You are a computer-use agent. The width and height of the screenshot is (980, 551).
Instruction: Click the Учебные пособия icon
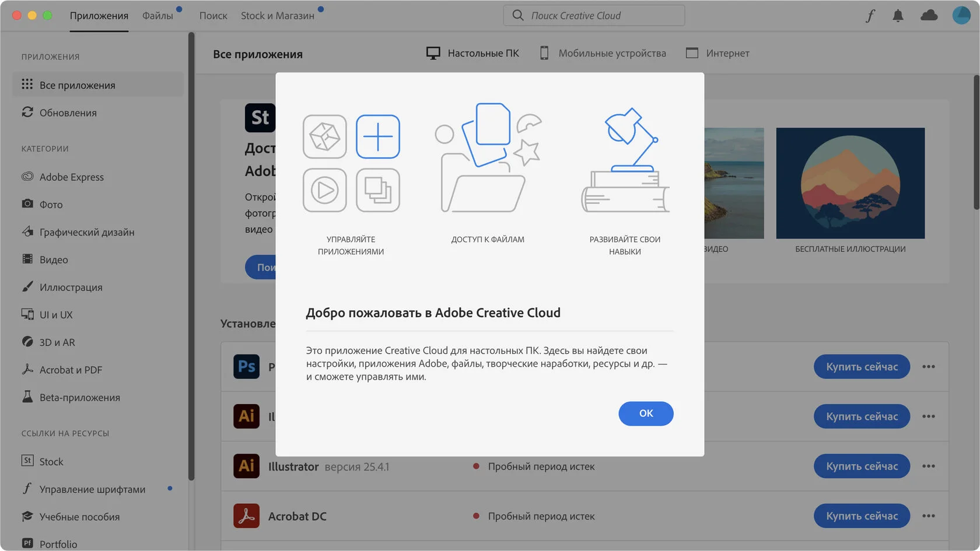[x=27, y=516]
